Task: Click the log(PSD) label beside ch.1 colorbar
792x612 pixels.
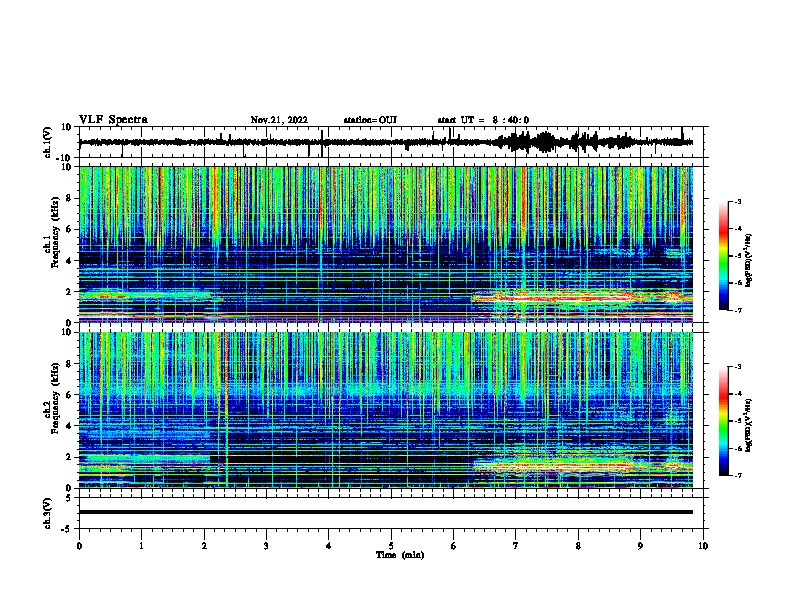Action: (749, 260)
